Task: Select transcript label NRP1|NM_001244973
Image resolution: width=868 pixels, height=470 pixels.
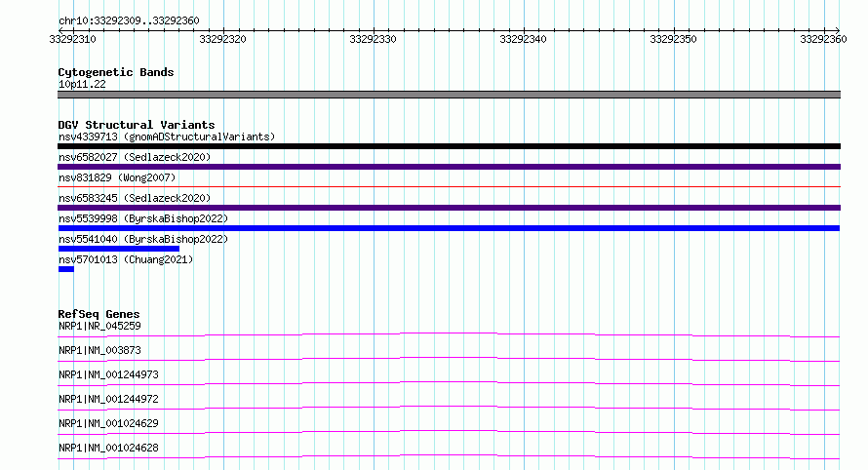Action: [x=108, y=374]
